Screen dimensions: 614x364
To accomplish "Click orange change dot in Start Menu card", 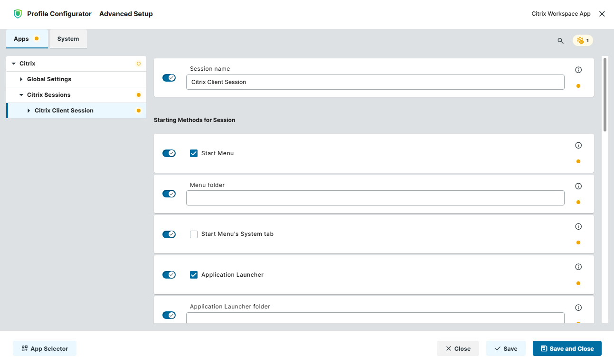I will tap(578, 161).
